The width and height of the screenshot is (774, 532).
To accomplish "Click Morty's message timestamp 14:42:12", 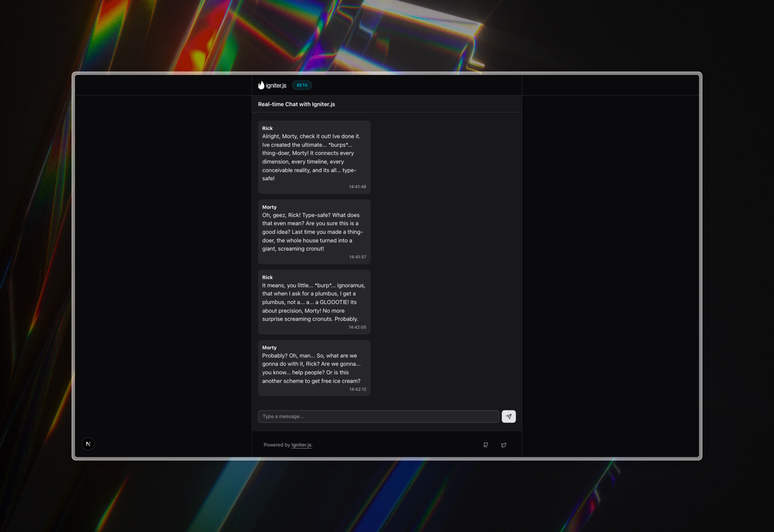I will [x=358, y=389].
